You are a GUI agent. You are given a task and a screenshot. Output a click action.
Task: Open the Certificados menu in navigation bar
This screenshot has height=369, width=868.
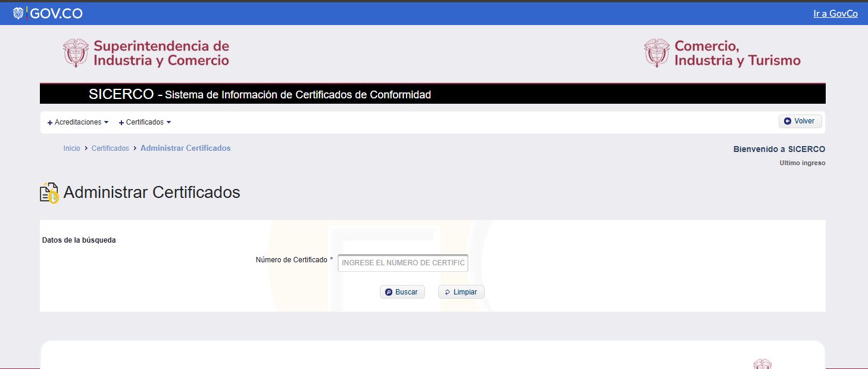pos(145,122)
